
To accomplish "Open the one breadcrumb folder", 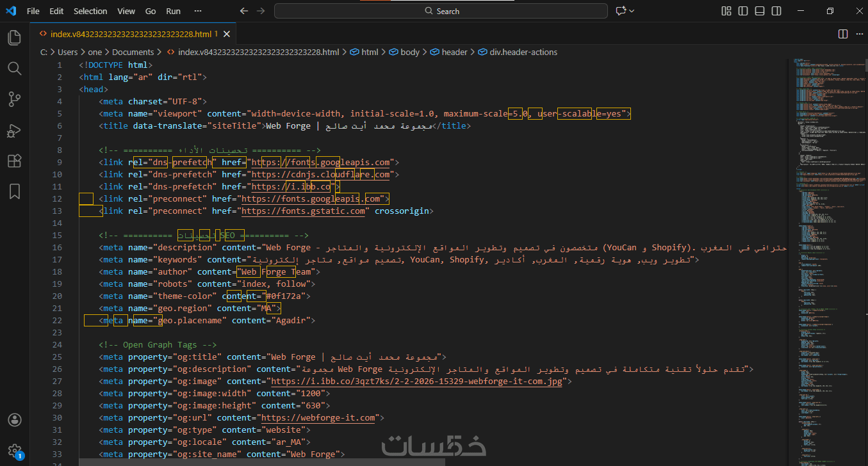I will (x=95, y=52).
